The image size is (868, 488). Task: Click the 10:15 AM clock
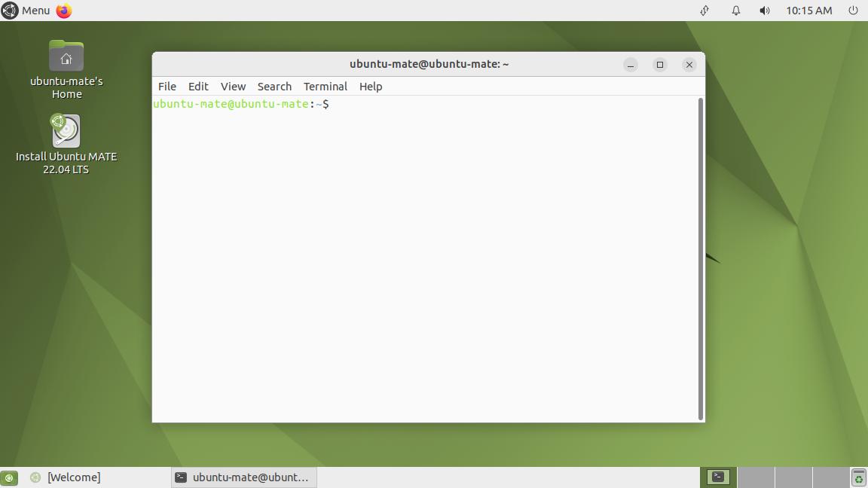coord(808,11)
